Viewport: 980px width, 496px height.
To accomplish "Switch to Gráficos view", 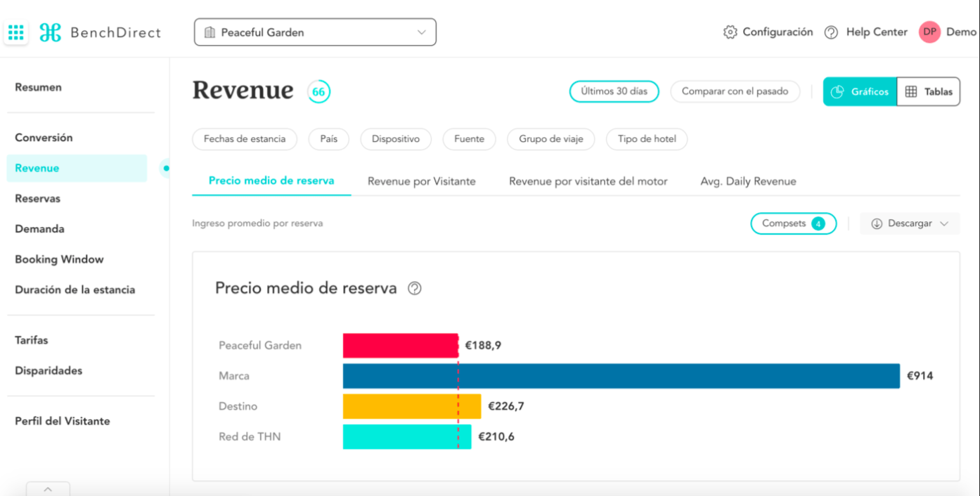I will [x=860, y=92].
